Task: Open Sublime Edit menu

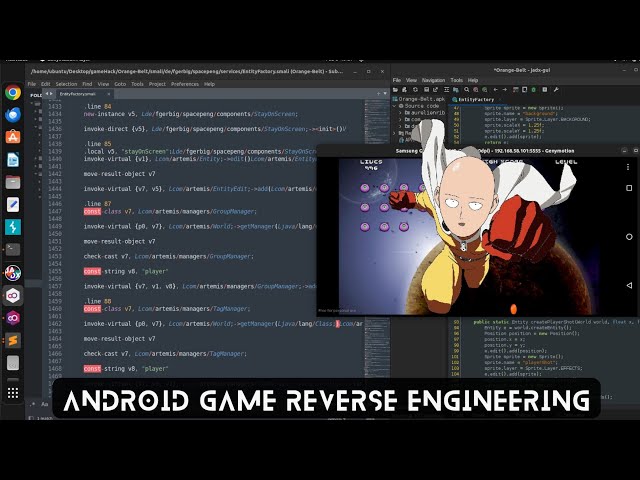Action: click(45, 84)
